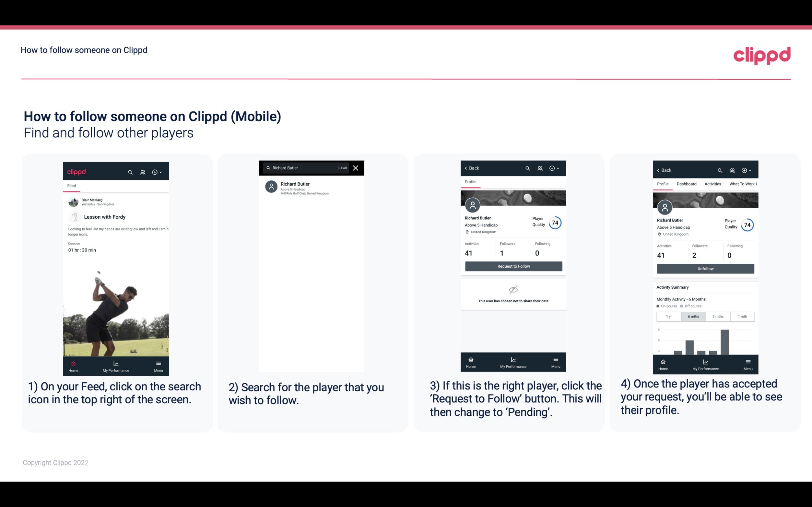This screenshot has height=507, width=812.
Task: Click the Back arrow icon on profile screen
Action: point(467,168)
